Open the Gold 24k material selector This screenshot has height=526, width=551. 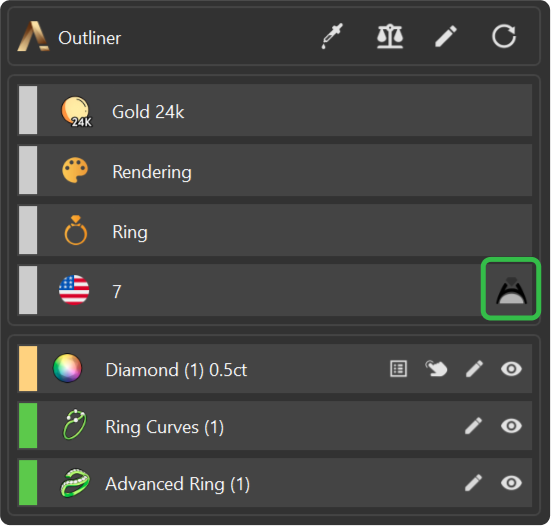pos(274,110)
